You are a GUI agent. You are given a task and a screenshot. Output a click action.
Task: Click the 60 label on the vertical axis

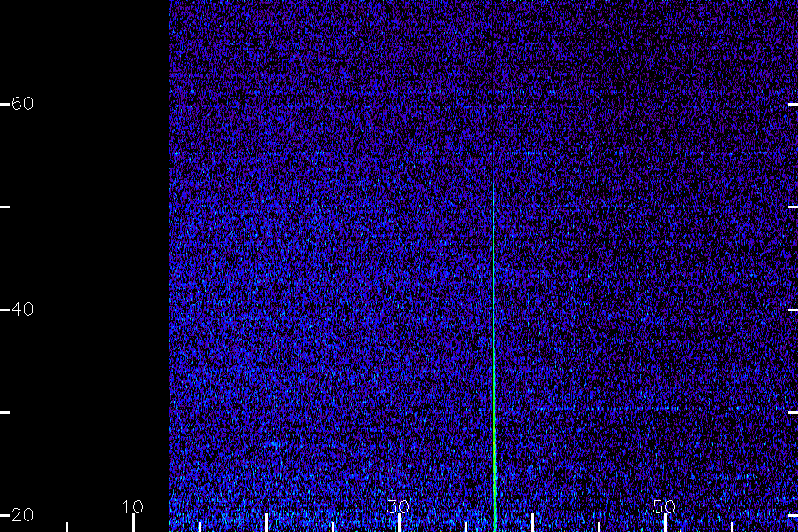pyautogui.click(x=22, y=104)
